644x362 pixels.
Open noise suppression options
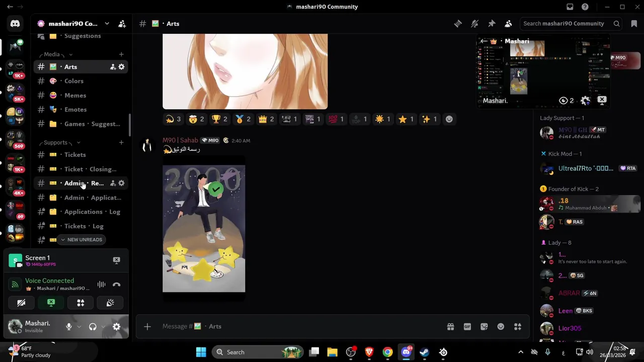[x=102, y=285]
